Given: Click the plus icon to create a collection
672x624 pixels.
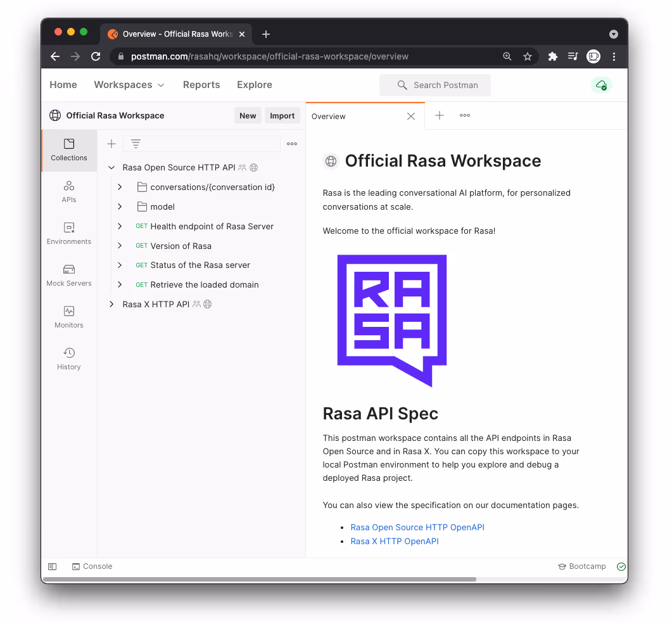Looking at the screenshot, I should pyautogui.click(x=111, y=144).
